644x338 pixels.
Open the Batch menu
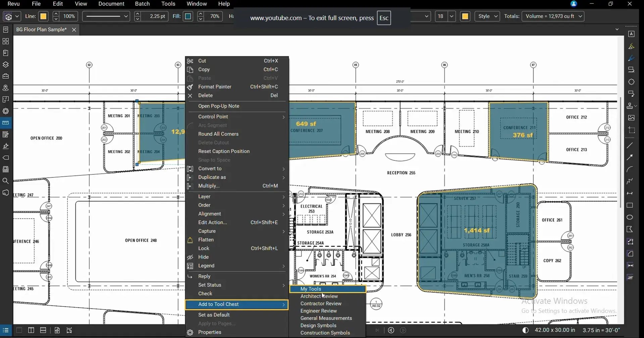pos(142,4)
